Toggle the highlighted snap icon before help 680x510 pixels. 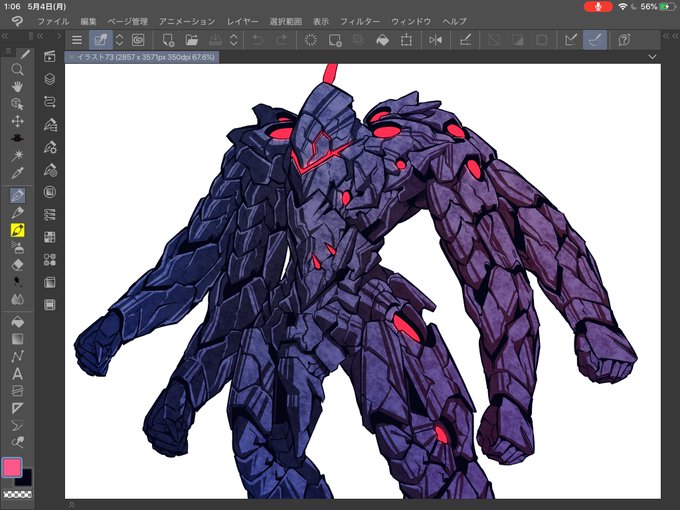(595, 40)
